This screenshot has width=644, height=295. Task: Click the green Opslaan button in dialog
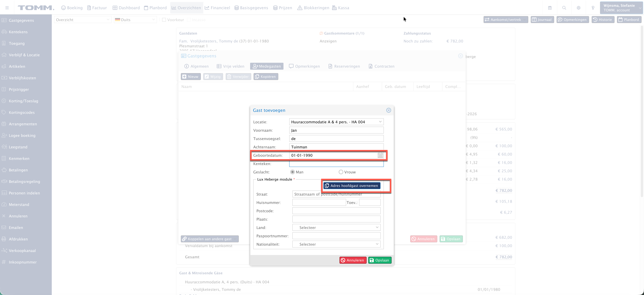click(x=379, y=260)
